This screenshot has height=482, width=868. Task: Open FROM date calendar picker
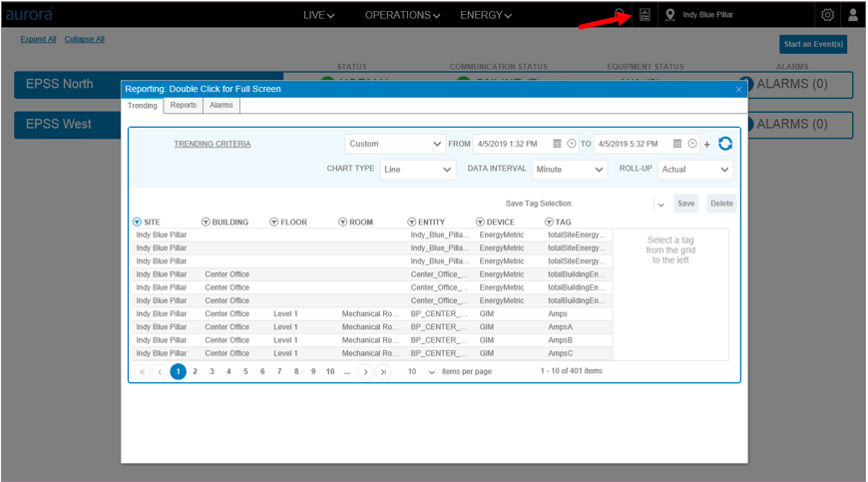(557, 144)
